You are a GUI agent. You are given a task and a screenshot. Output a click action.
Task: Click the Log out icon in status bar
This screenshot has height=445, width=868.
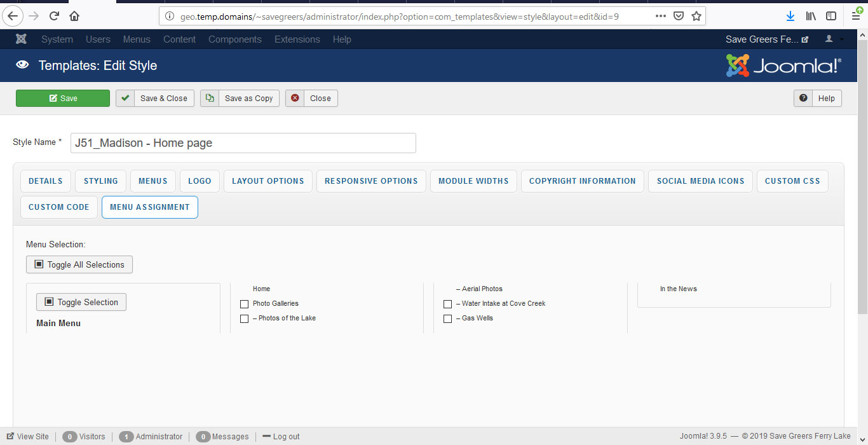pyautogui.click(x=266, y=436)
